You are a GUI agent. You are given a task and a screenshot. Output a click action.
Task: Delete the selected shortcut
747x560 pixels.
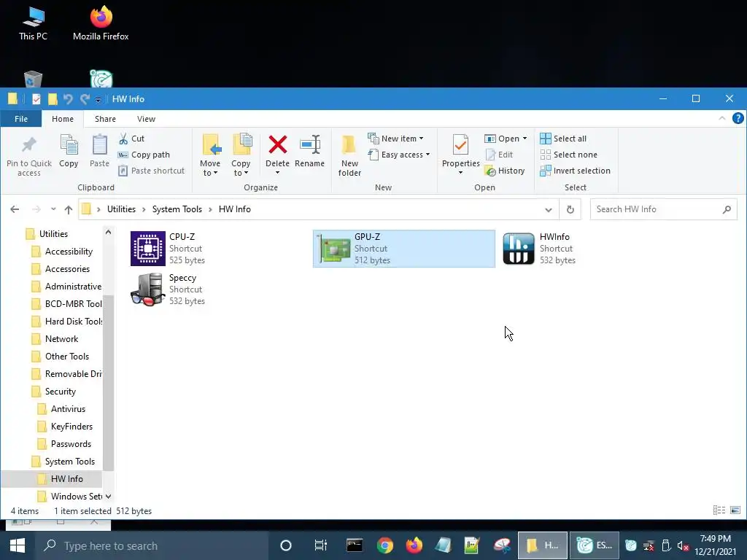click(277, 155)
